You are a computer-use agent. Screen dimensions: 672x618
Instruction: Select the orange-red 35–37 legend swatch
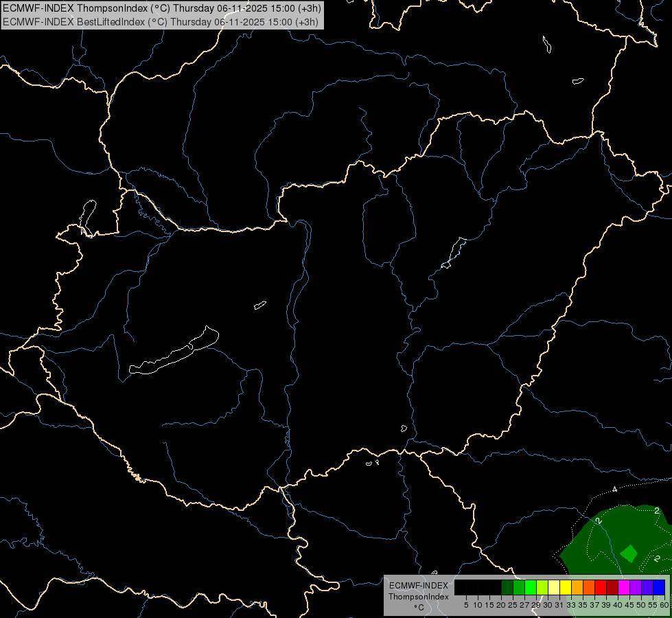[589, 587]
